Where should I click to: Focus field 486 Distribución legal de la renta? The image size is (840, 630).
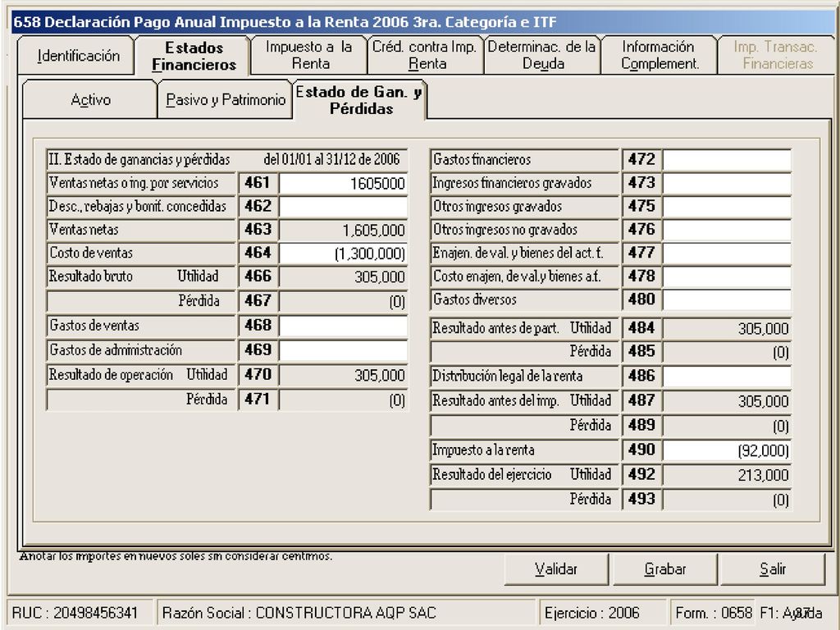(727, 377)
